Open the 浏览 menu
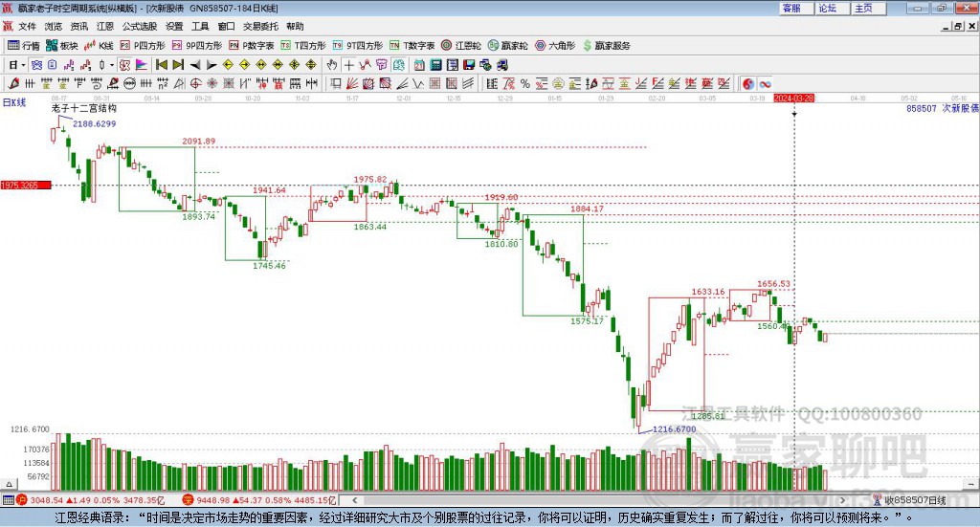The width and height of the screenshot is (980, 527). (54, 26)
